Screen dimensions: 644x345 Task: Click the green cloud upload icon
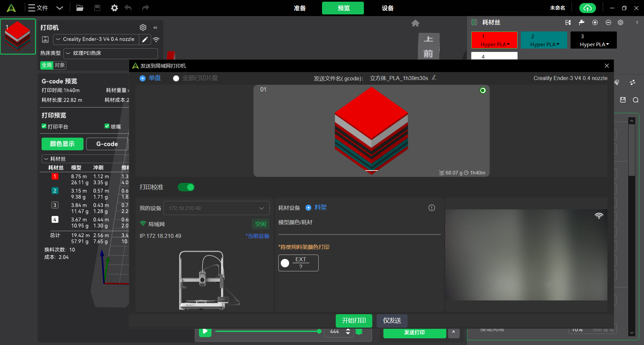tap(587, 8)
